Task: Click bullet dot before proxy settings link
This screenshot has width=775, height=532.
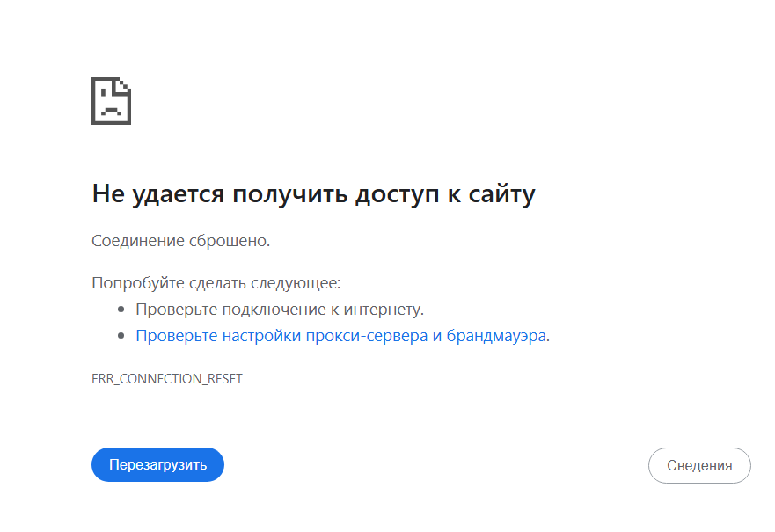Action: click(x=121, y=336)
